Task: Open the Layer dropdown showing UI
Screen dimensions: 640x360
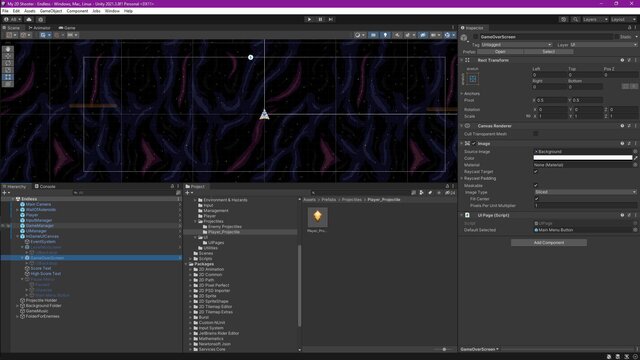Action: (603, 44)
